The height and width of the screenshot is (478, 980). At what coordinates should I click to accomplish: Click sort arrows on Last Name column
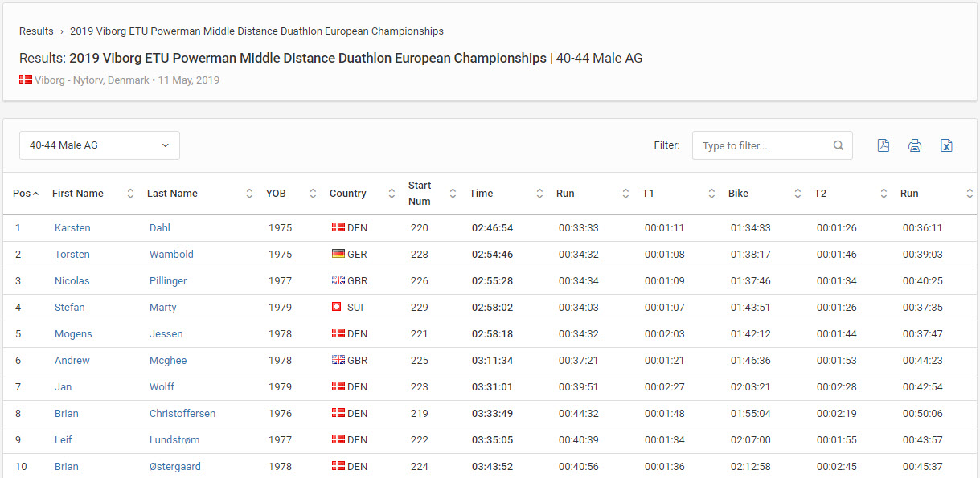click(x=249, y=194)
